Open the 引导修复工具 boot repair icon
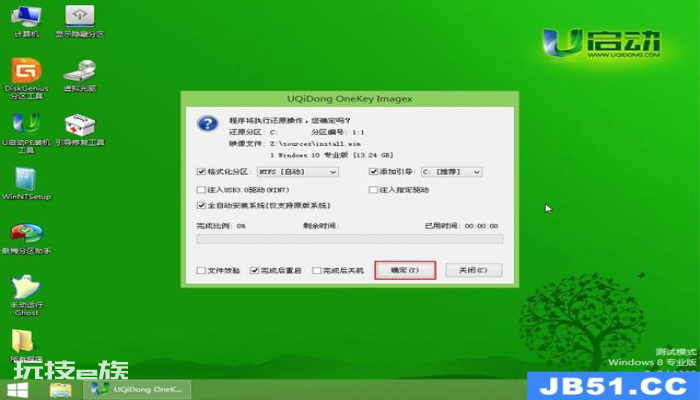 (79, 130)
